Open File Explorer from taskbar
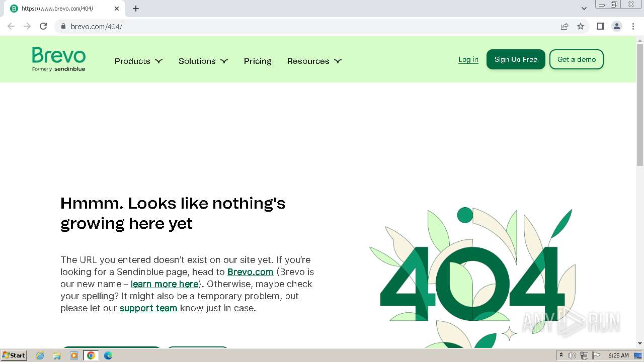644x362 pixels. pyautogui.click(x=57, y=355)
